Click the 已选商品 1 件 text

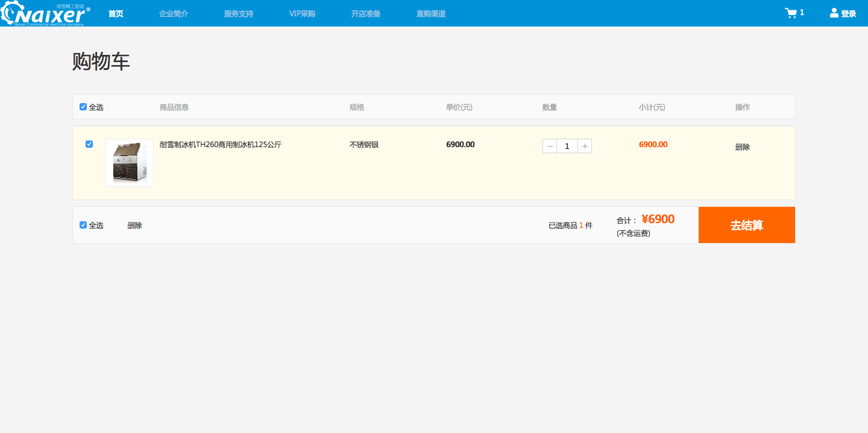click(571, 226)
